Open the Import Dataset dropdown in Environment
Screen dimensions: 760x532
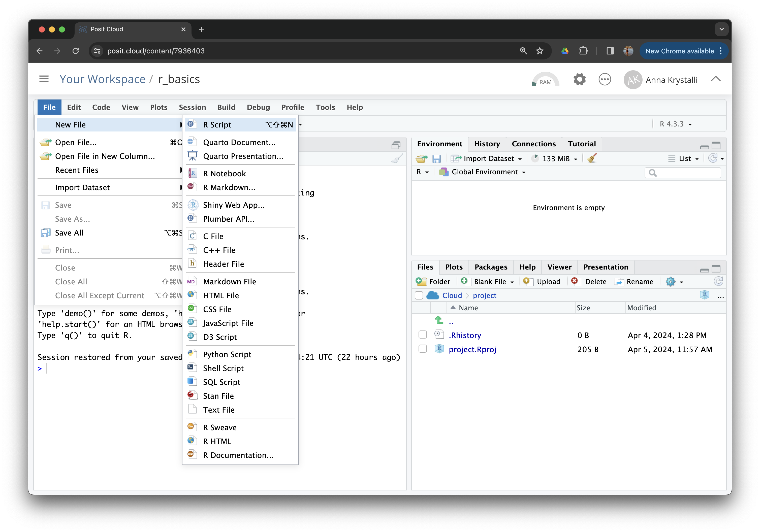[487, 158]
